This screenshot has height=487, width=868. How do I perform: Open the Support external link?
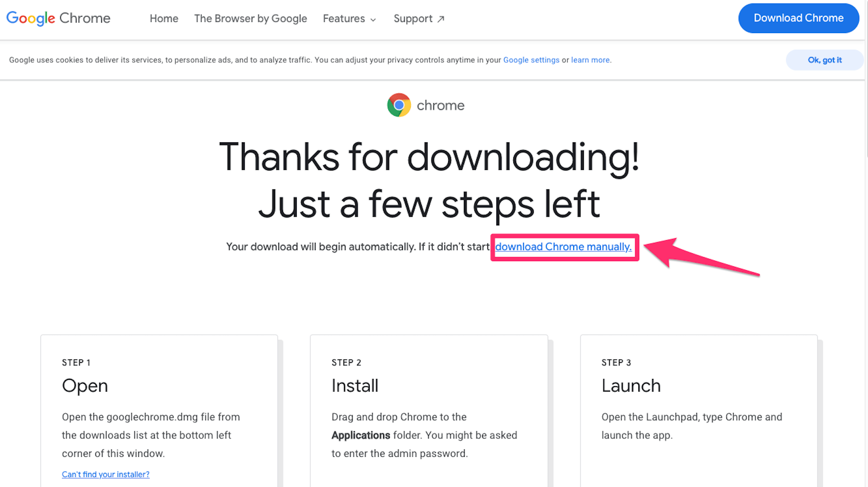point(419,19)
